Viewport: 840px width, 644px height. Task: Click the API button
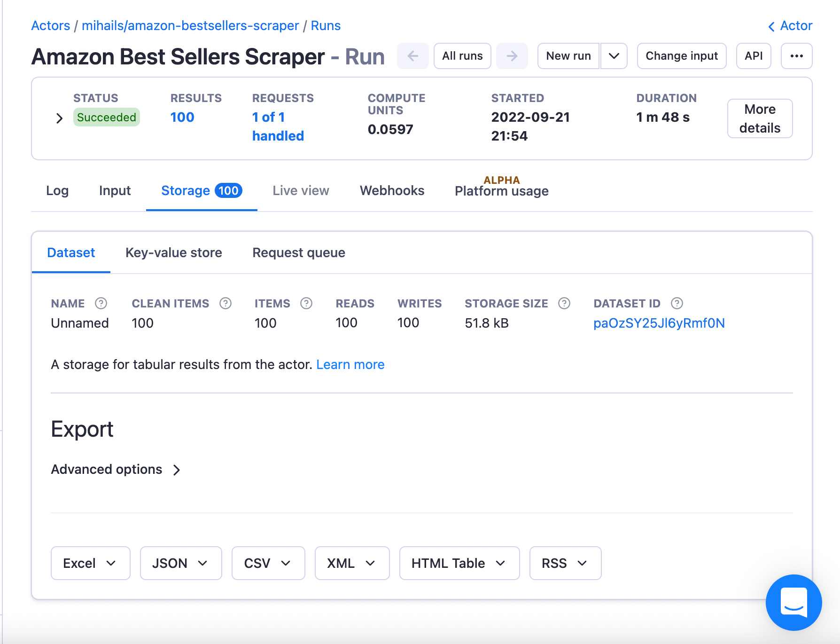pyautogui.click(x=754, y=56)
